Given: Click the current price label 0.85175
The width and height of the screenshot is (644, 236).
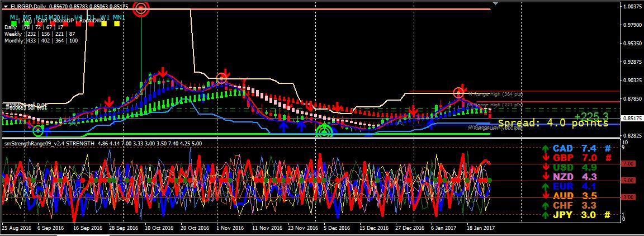Looking at the screenshot, I should (x=632, y=119).
